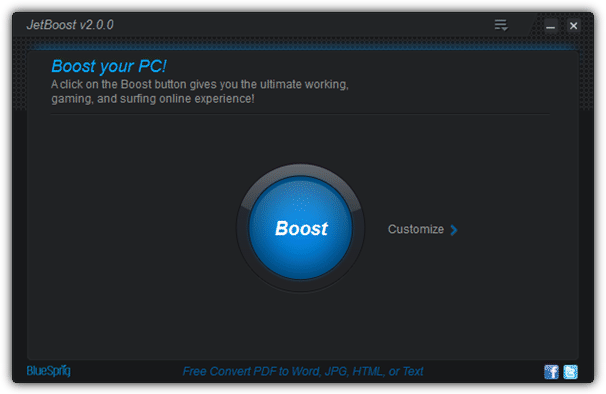This screenshot has width=606, height=394.
Task: Click the blue arrow next to Customize
Action: (x=454, y=230)
